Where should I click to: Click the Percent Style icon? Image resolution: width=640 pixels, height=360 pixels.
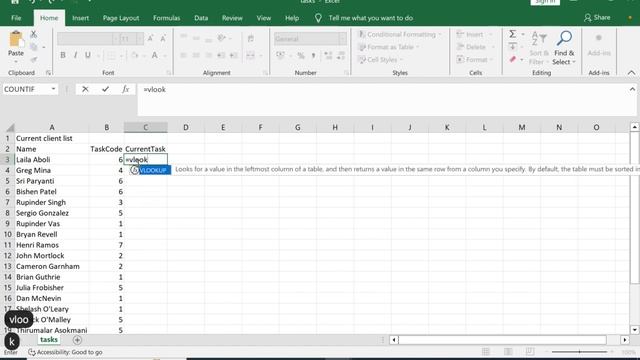[301, 56]
